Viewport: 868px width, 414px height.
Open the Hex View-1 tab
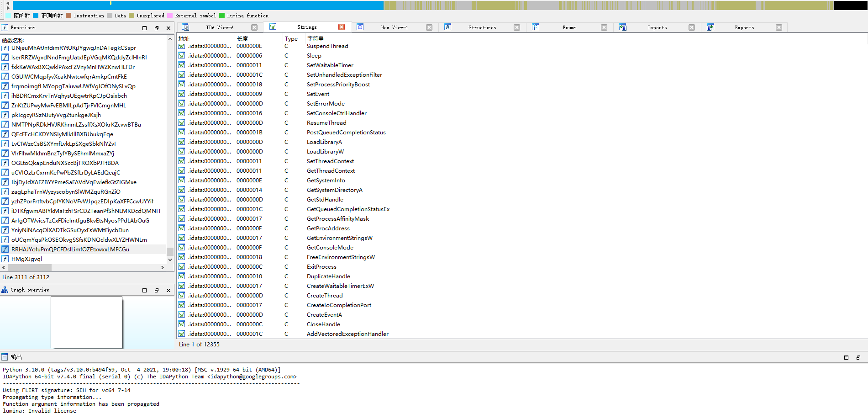394,27
